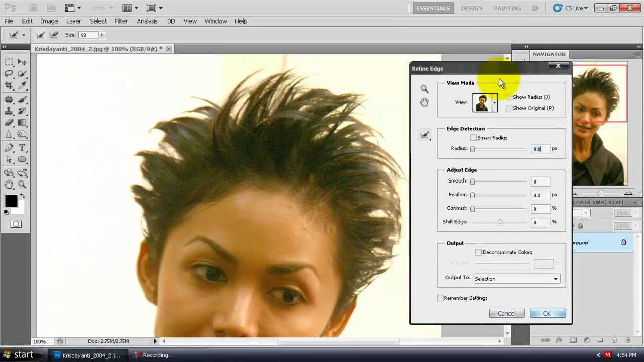This screenshot has height=362, width=644.
Task: Select the Gradient tool
Action: 22,123
